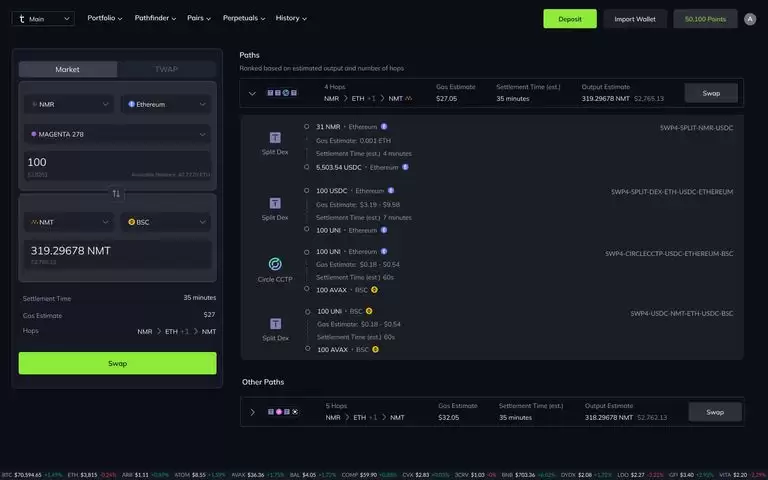Click the Split Dex icon for 100 USDC step
The image size is (768, 480).
click(275, 203)
